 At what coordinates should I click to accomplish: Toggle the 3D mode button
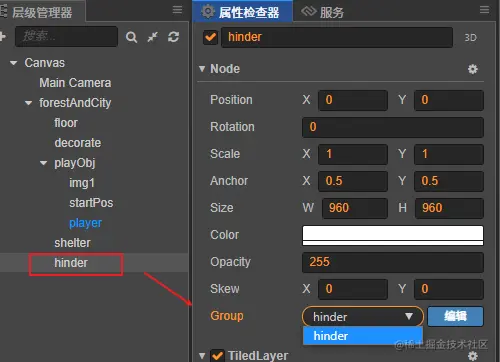click(470, 37)
